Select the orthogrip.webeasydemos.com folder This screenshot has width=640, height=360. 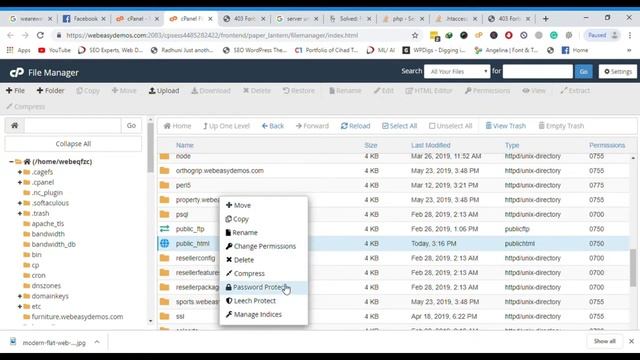coord(220,171)
